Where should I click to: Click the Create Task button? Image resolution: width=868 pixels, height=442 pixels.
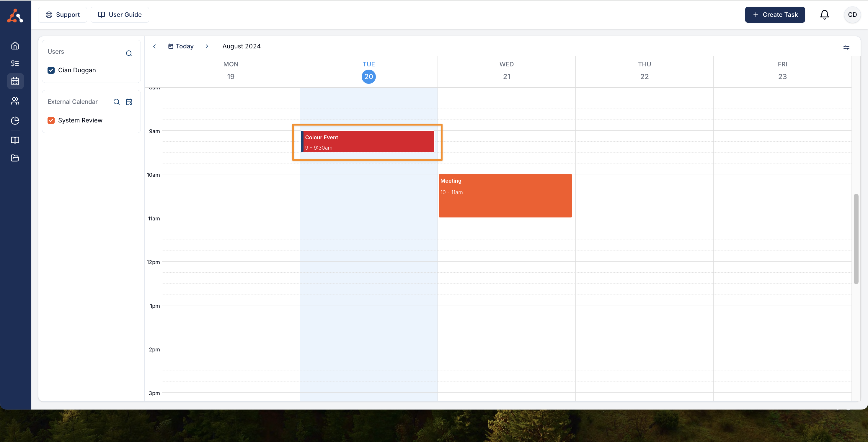775,15
